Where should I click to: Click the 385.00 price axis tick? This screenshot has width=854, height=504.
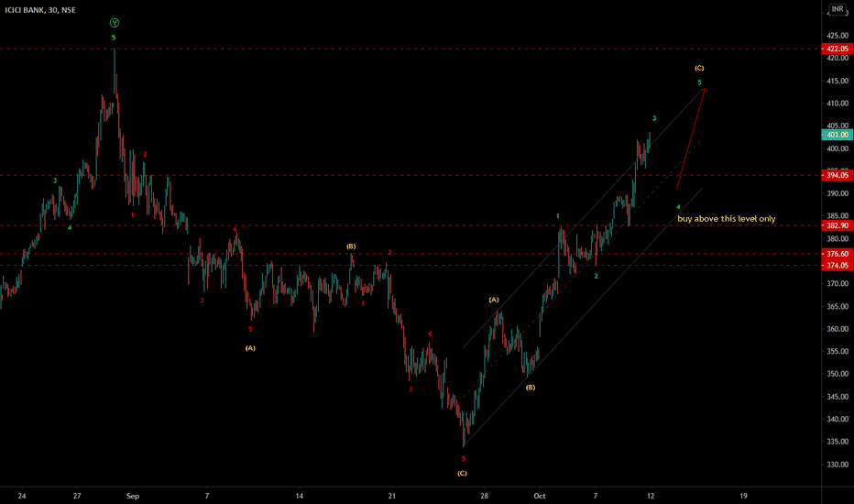click(838, 215)
